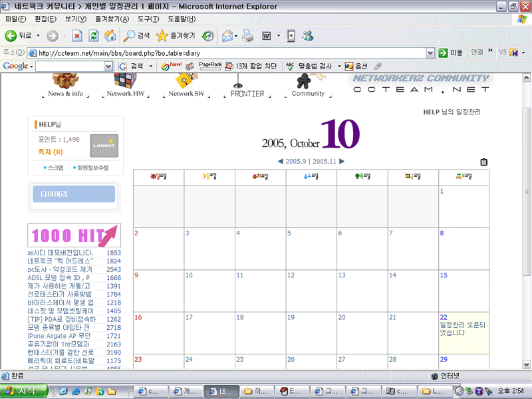Go to previous month arrow before 2005.9
The image size is (532, 399).
click(x=280, y=161)
